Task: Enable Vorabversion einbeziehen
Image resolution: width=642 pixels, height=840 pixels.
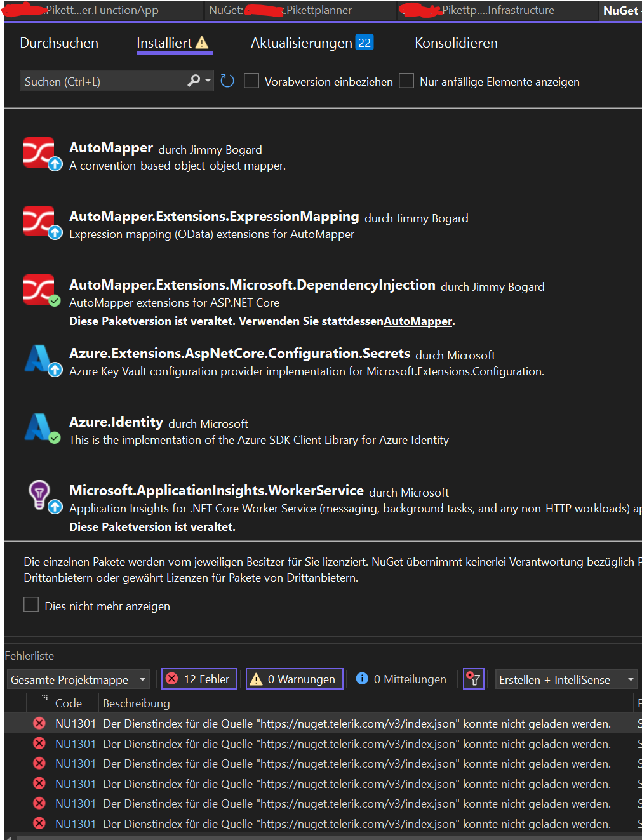Action: click(251, 81)
